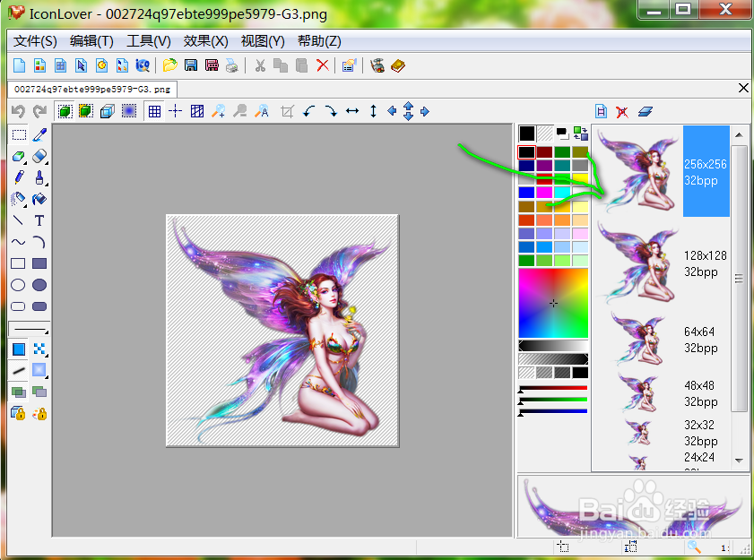The width and height of the screenshot is (754, 560).
Task: Switch to the 002724q97ebte999pe5979-G3.png tab
Action: coord(92,90)
